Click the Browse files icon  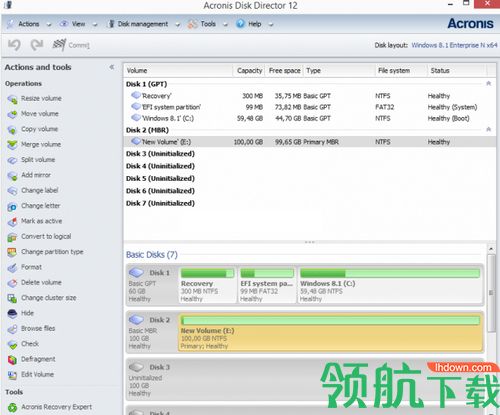12,329
